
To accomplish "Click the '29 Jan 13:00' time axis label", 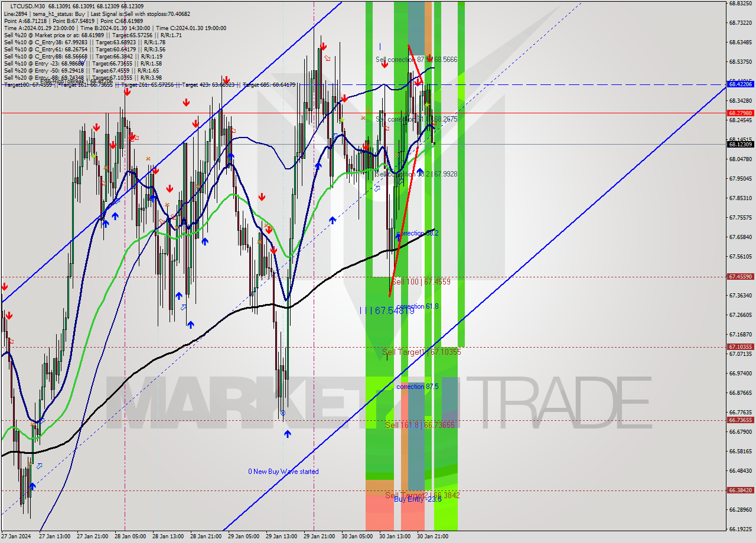I will [x=282, y=537].
